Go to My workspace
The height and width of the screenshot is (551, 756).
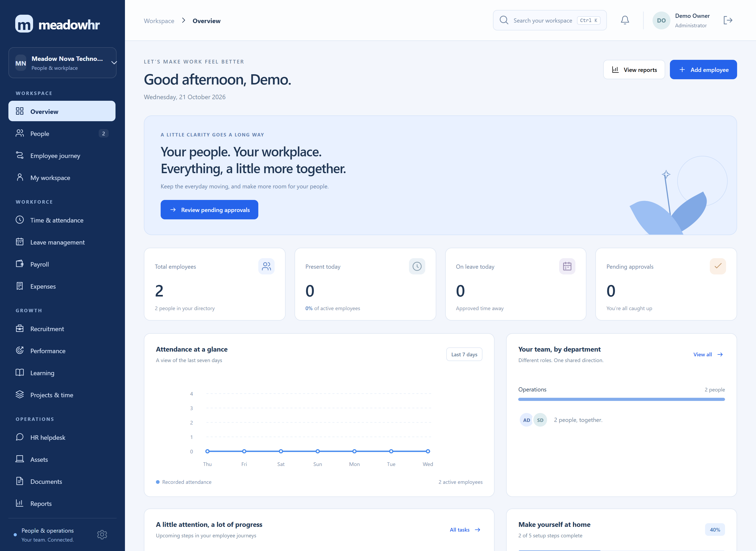[x=62, y=177]
